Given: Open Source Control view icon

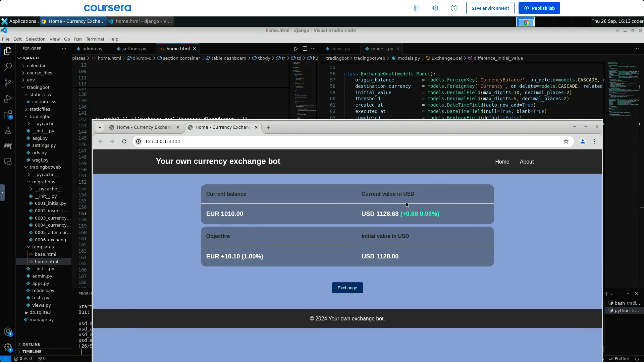Looking at the screenshot, I should pyautogui.click(x=8, y=82).
